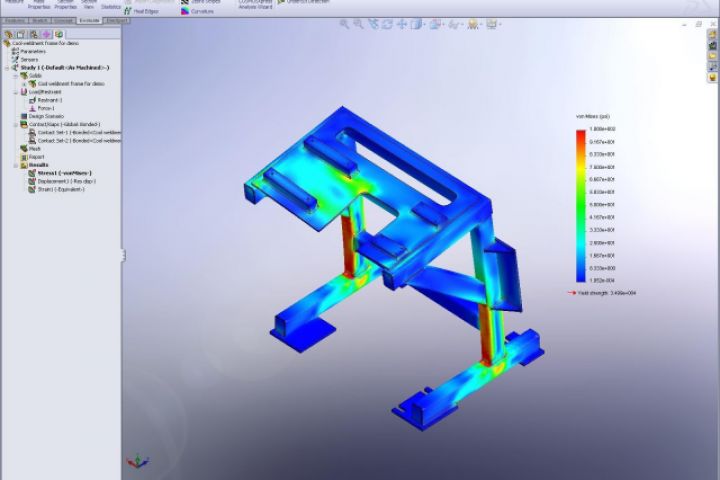
Task: Switch to the Features tab
Action: (x=14, y=21)
